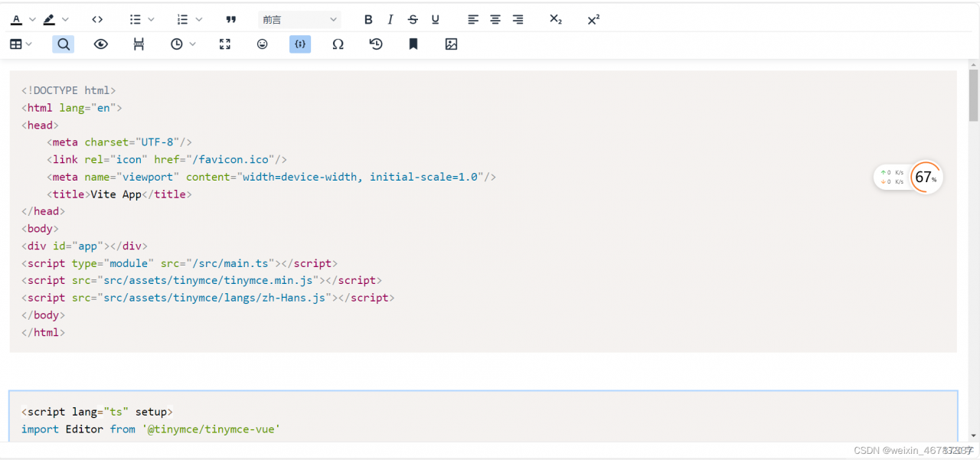The width and height of the screenshot is (980, 460).
Task: Insert date and time
Action: click(x=177, y=44)
